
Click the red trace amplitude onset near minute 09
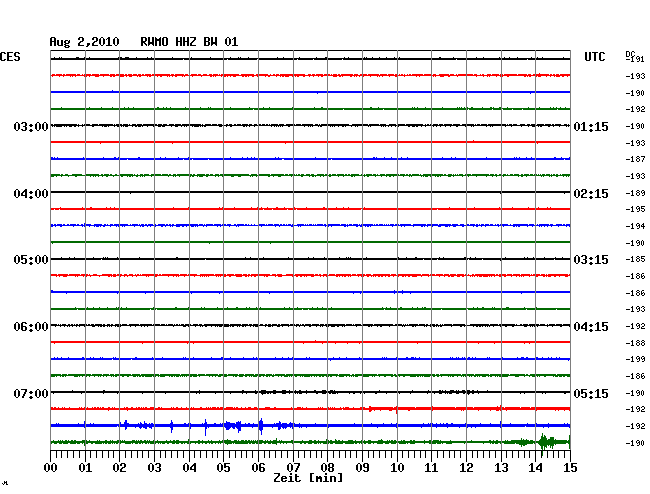click(x=370, y=409)
